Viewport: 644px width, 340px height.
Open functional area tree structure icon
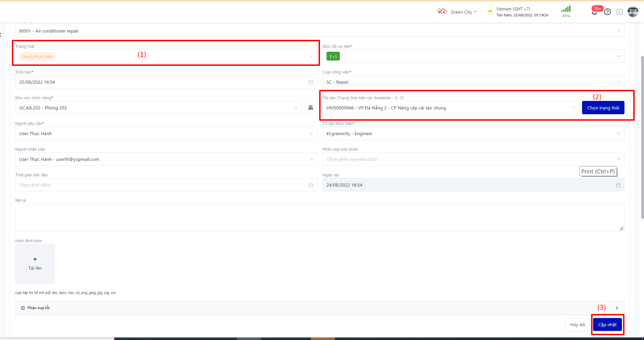point(311,108)
